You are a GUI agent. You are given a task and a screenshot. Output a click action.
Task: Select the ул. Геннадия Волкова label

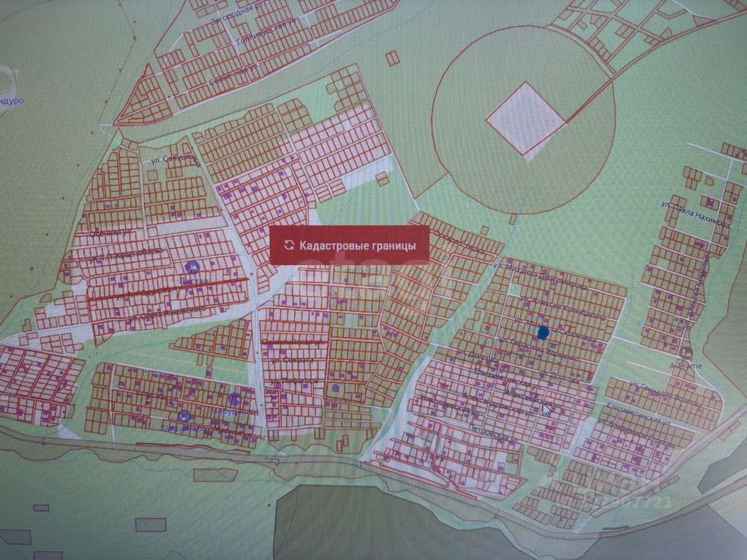coord(665,394)
